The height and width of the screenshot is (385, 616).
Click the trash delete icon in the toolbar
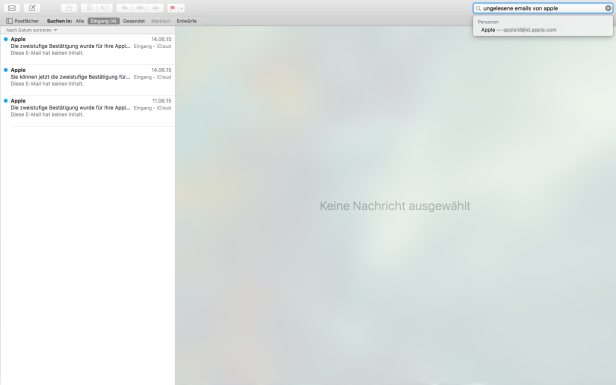(x=89, y=8)
